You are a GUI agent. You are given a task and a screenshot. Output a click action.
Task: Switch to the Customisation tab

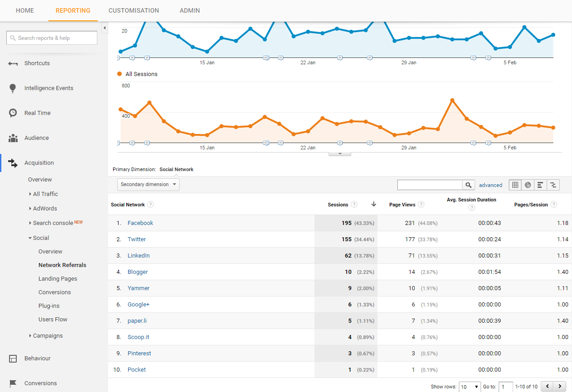click(x=134, y=10)
